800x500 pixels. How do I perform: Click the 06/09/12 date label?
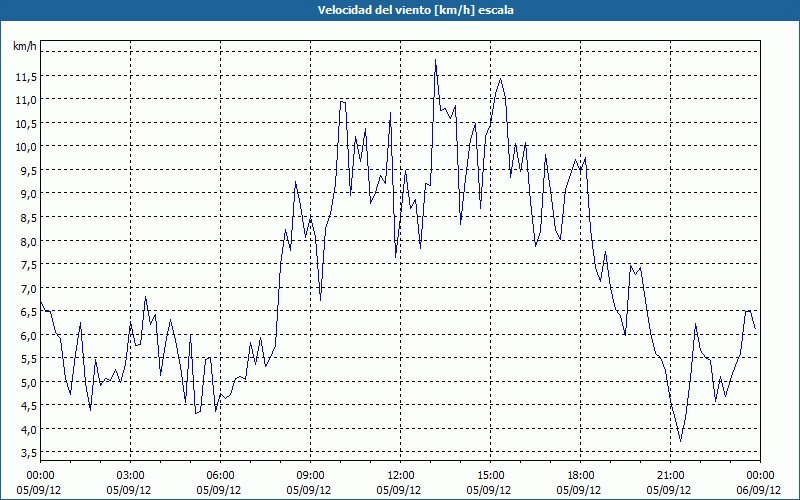tap(759, 490)
